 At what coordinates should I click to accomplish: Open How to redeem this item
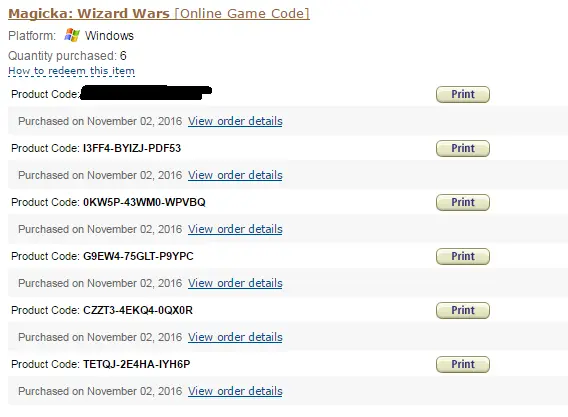[71, 71]
